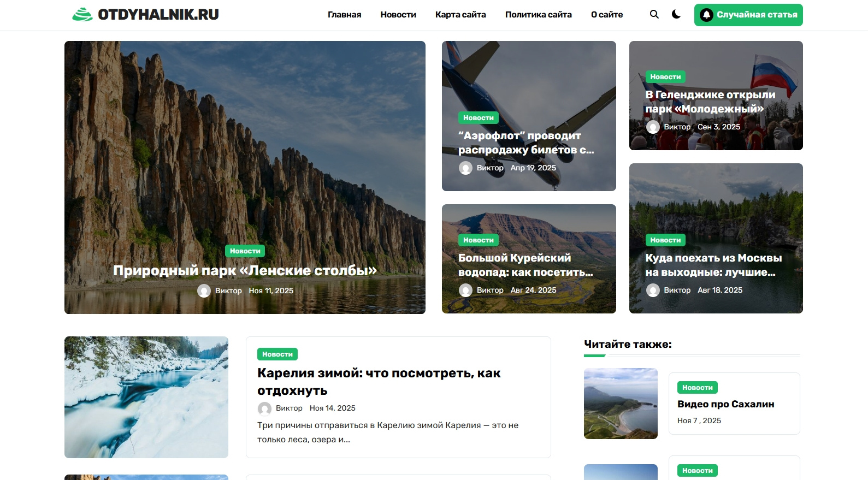This screenshot has width=868, height=480.
Task: Click author name Виктор on the Курейский водопад card
Action: click(490, 291)
